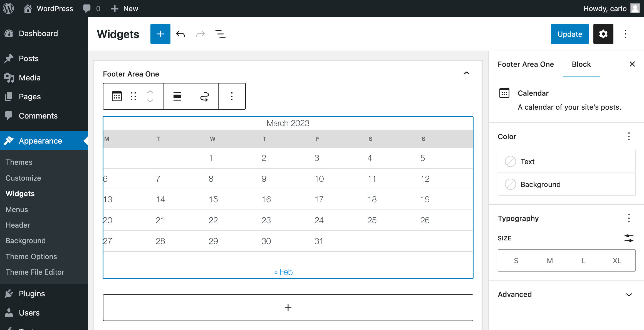Click the plus button to add new widget
Viewport: 644px width, 330px height.
288,307
